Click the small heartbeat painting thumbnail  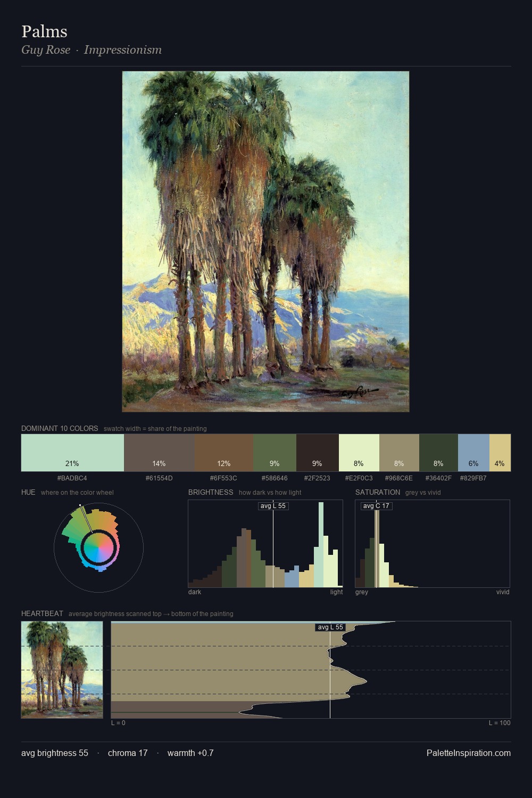click(x=62, y=670)
